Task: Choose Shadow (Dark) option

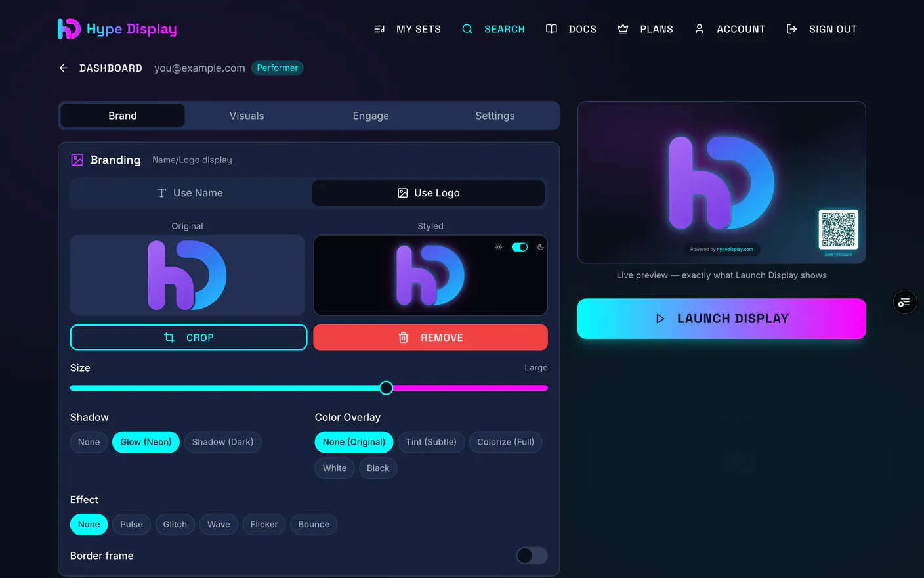Action: pyautogui.click(x=222, y=442)
